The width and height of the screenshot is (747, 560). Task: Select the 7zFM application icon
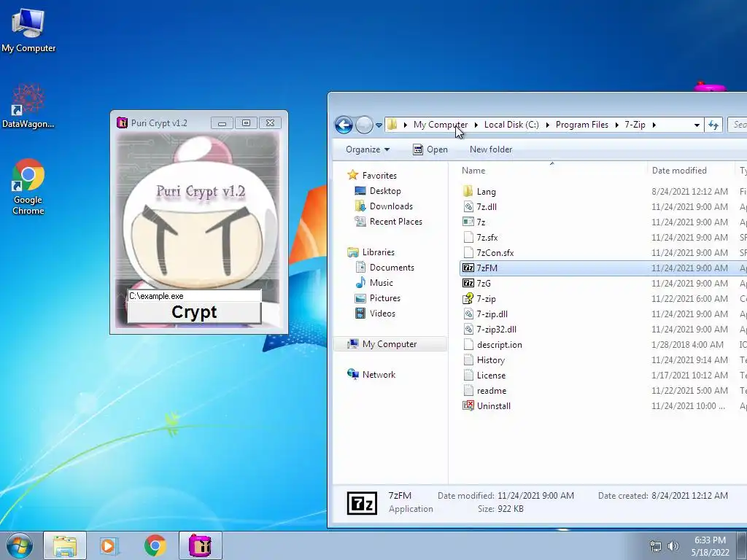click(468, 268)
